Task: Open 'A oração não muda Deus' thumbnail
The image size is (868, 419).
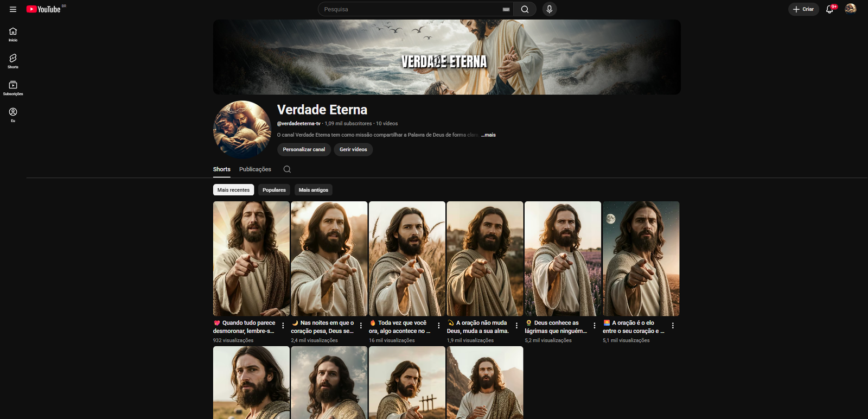Action: click(x=485, y=258)
